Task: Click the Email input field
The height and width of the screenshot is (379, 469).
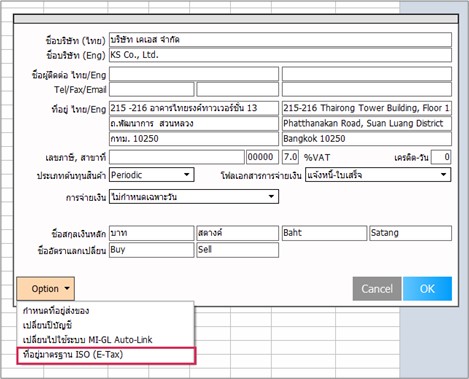Action: (x=367, y=89)
